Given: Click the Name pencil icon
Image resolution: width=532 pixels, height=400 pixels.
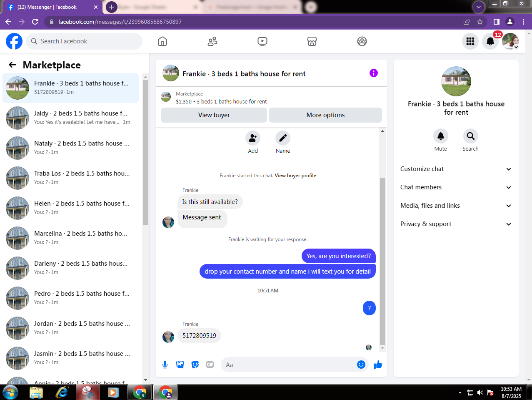Looking at the screenshot, I should click(x=283, y=138).
